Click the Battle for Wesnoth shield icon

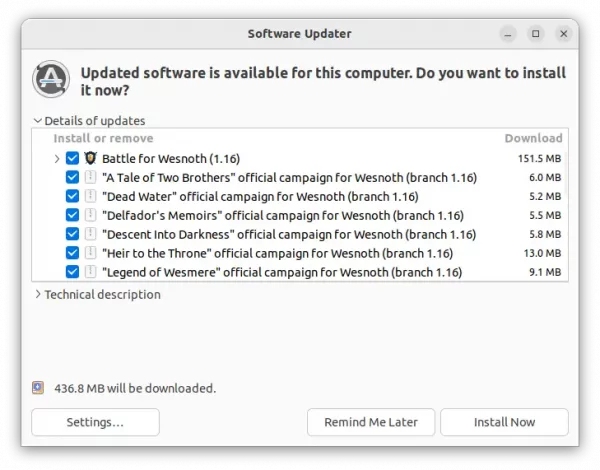(90, 158)
